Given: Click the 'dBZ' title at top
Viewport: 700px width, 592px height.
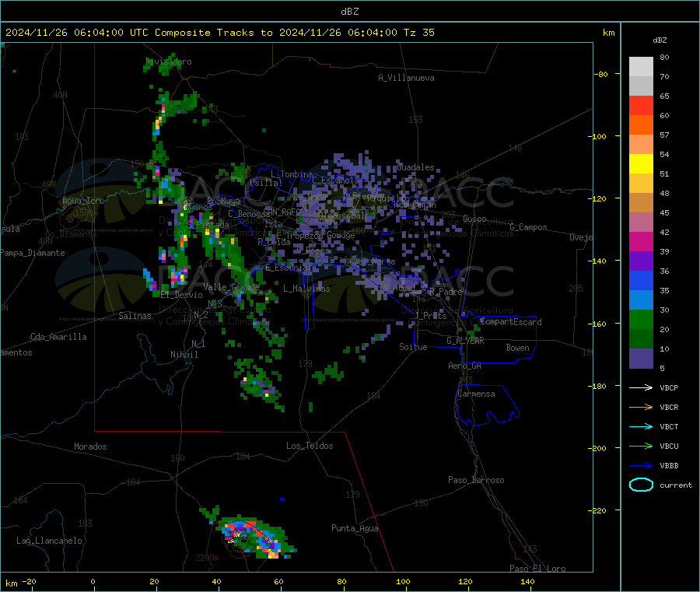Looking at the screenshot, I should 349,12.
